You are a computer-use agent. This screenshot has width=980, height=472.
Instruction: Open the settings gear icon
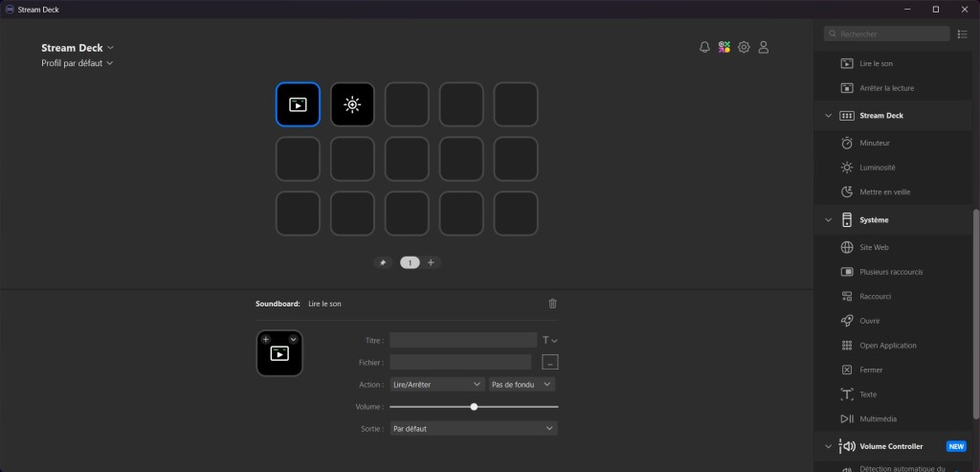[x=744, y=47]
